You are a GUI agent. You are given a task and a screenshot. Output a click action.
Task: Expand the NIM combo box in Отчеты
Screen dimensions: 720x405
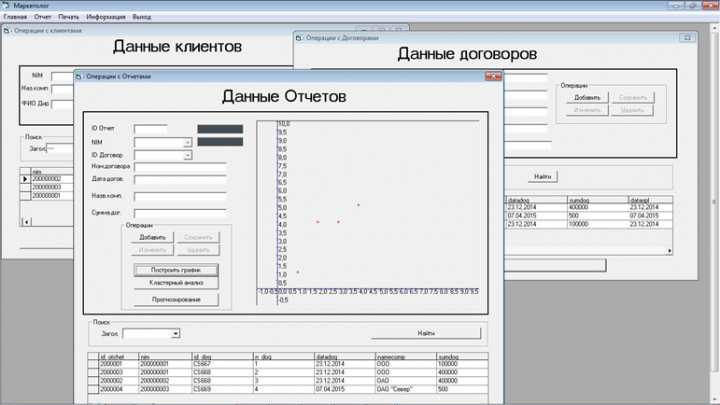(x=187, y=143)
